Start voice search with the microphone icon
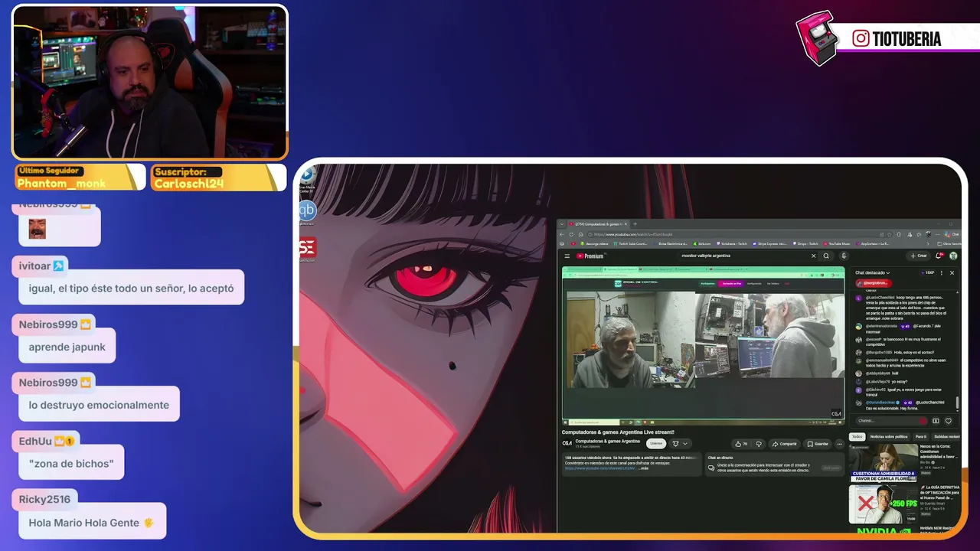Screen dimensions: 980x551 844,256
